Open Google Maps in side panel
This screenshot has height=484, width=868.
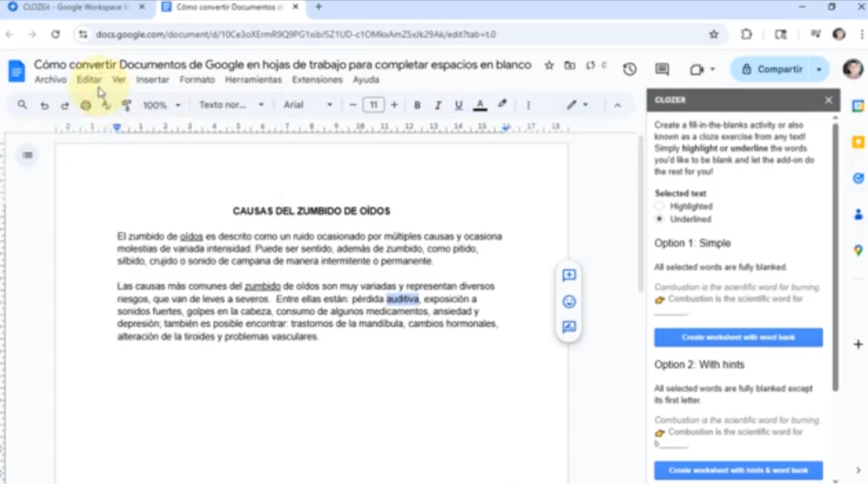tap(858, 250)
